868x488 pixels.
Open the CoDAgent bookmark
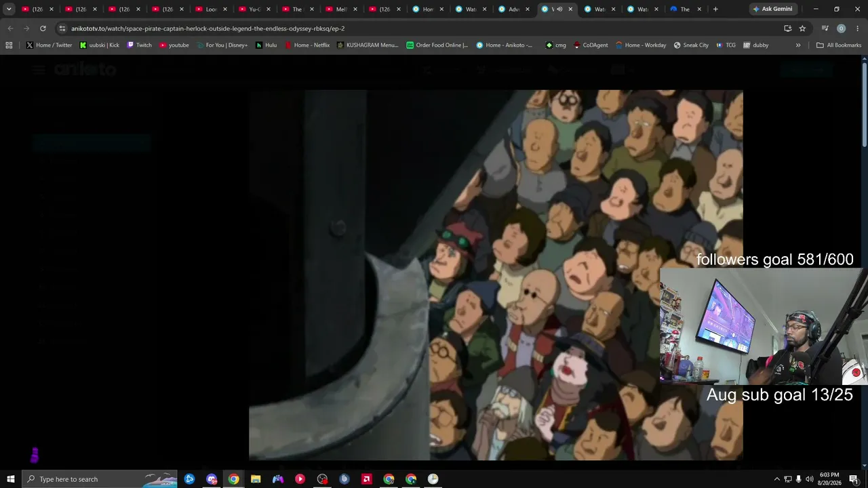[591, 45]
